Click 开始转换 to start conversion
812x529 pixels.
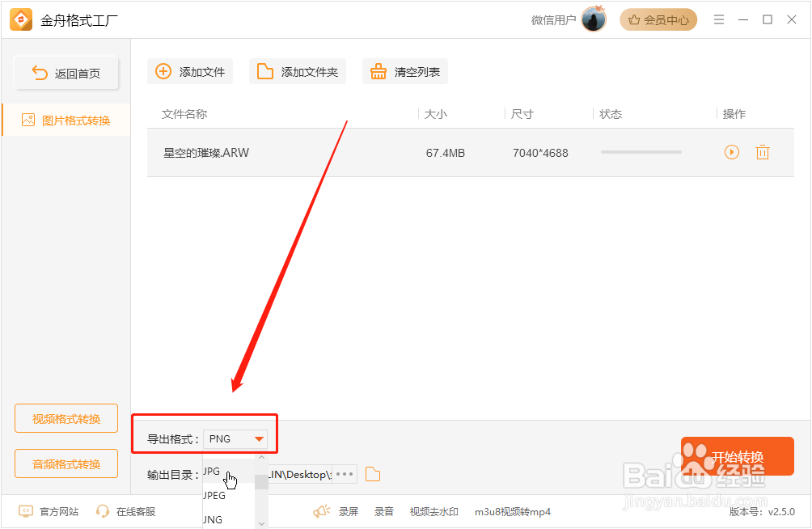pos(737,455)
